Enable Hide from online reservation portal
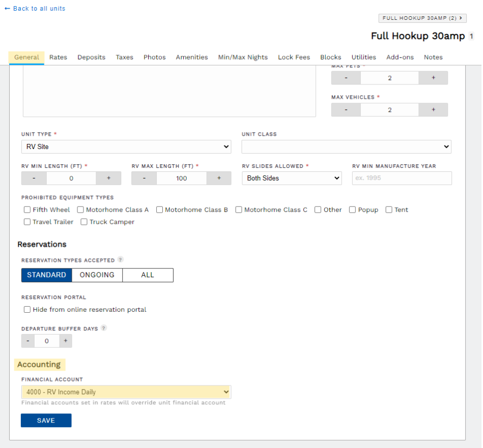Image resolution: width=483 pixels, height=448 pixels. coord(27,309)
